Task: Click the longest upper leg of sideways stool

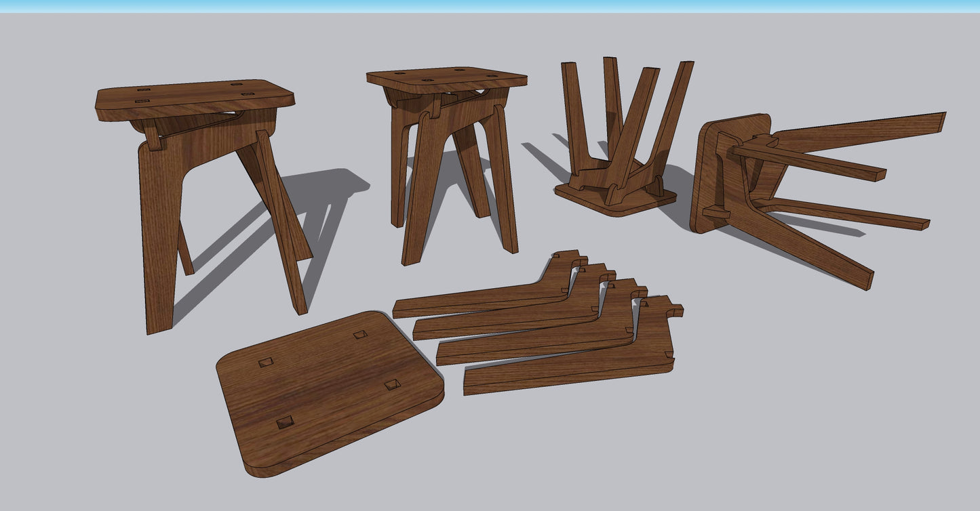Action: 861,131
